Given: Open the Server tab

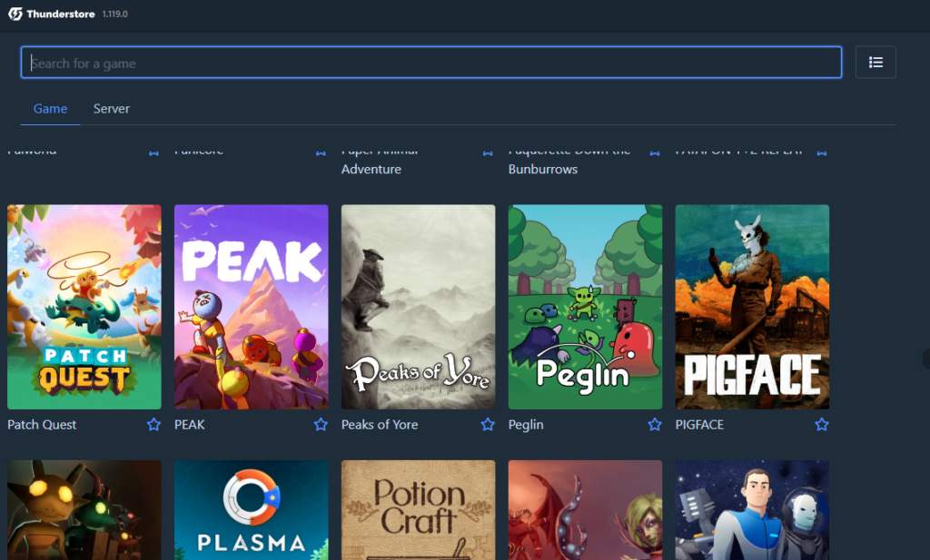Looking at the screenshot, I should 112,108.
